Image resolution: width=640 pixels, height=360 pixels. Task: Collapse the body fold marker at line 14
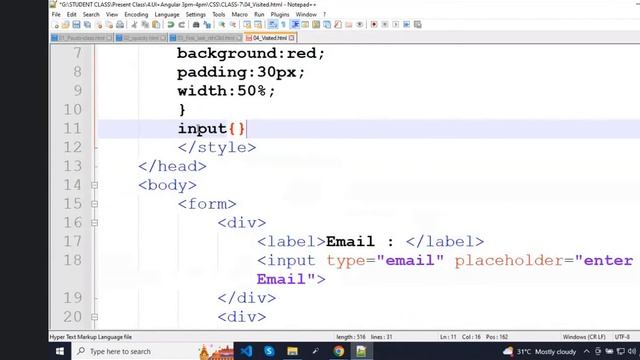pyautogui.click(x=94, y=185)
